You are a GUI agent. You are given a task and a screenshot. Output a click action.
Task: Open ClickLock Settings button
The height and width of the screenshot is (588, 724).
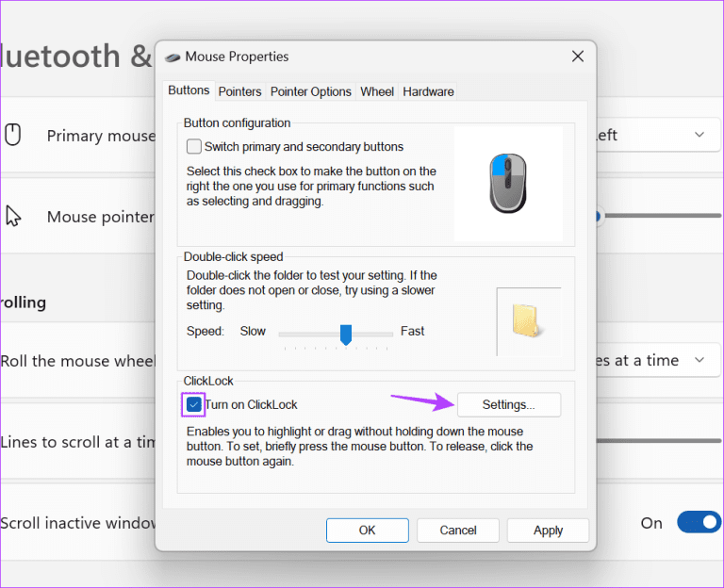pos(508,405)
